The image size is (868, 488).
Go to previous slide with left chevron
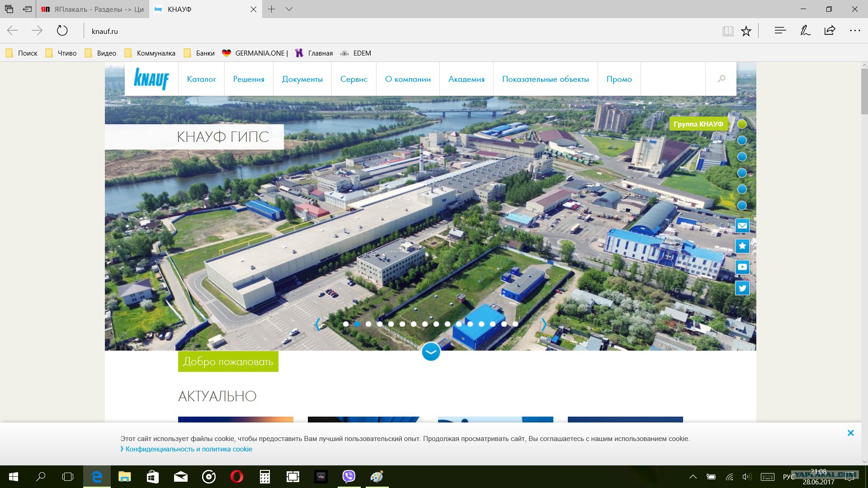coord(318,324)
